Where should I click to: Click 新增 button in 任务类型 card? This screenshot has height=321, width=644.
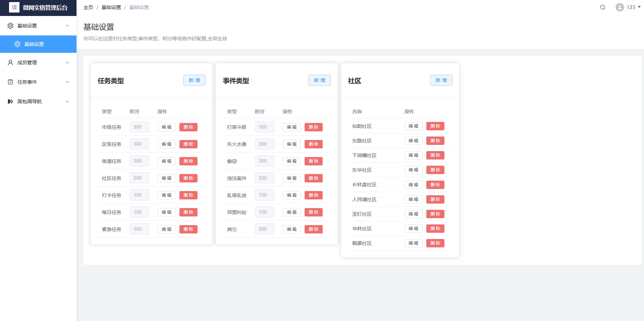click(x=194, y=80)
